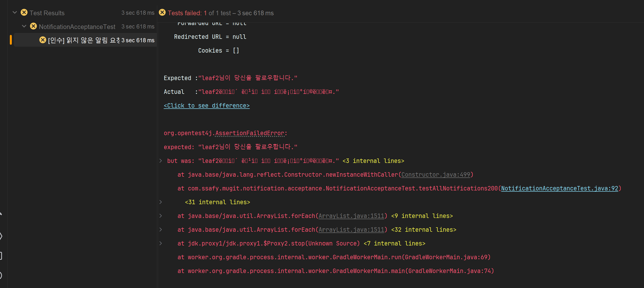
Task: Click the 'Redirected URL = null' output line
Action: pos(210,37)
